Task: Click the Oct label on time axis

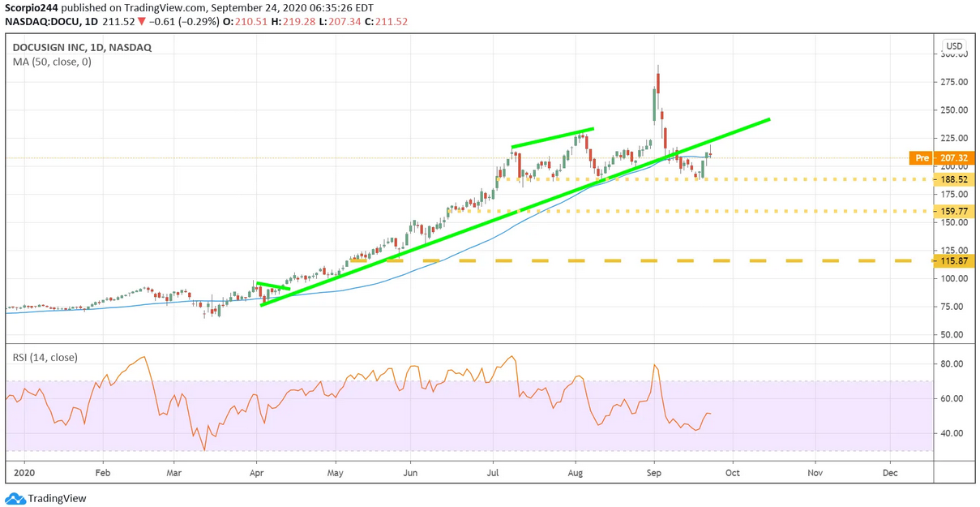Action: pyautogui.click(x=732, y=471)
